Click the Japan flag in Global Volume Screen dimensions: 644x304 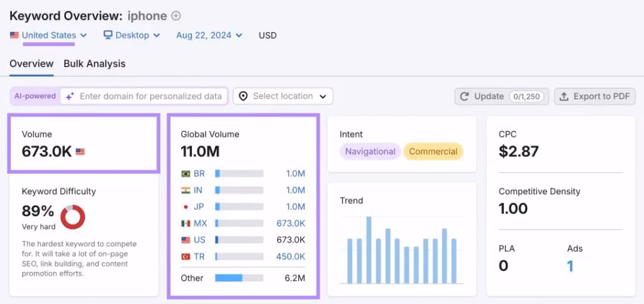tap(186, 207)
